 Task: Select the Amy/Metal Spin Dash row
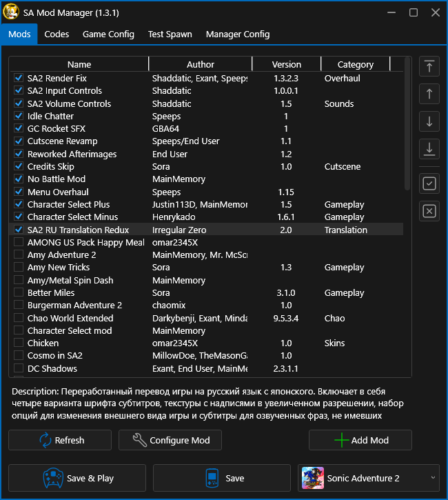click(x=207, y=280)
